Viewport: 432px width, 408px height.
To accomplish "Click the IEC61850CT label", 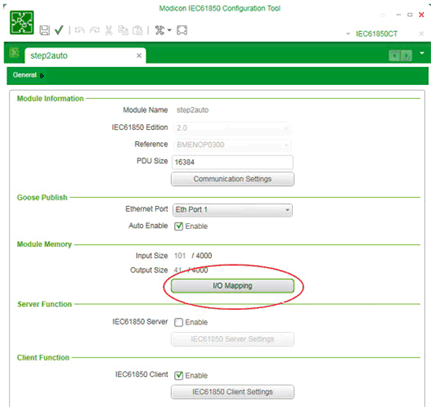I will pyautogui.click(x=376, y=34).
